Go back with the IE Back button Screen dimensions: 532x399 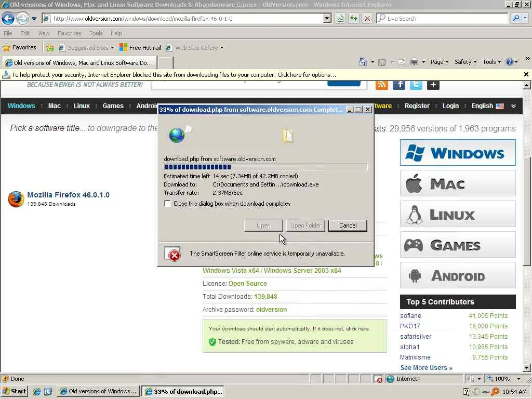pyautogui.click(x=8, y=18)
